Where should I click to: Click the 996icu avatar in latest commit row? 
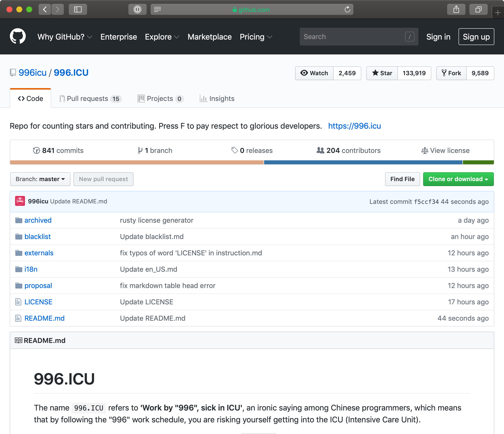pos(20,201)
